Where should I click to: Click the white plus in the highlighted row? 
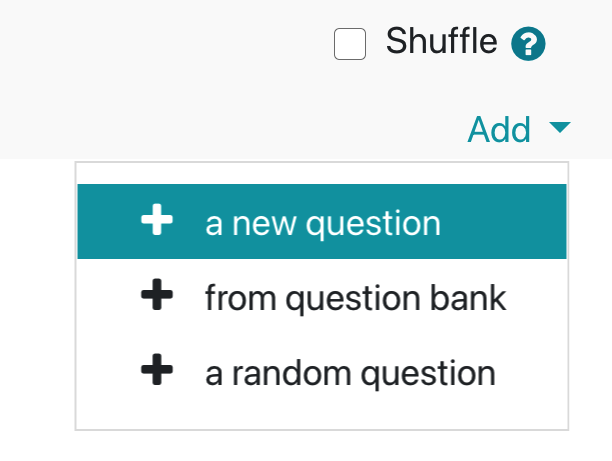tap(157, 219)
